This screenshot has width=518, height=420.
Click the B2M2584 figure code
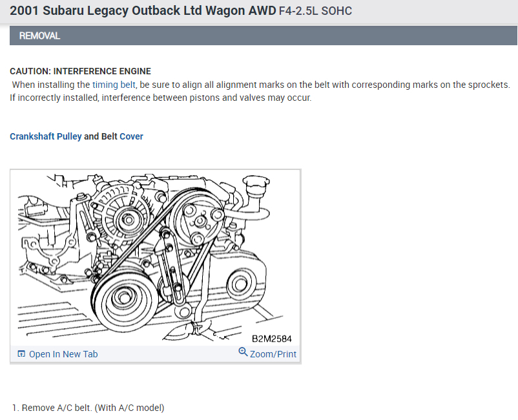[271, 339]
